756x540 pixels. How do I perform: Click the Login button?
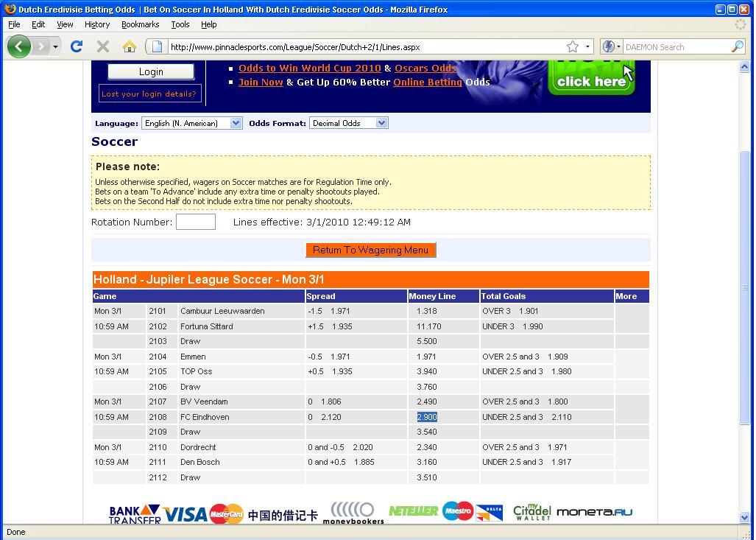tap(151, 71)
